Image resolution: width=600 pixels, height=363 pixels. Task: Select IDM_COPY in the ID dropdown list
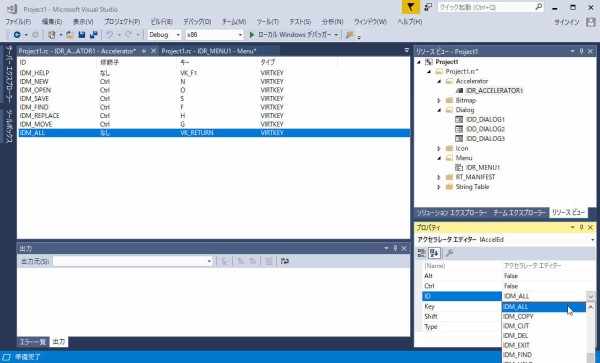tap(544, 316)
